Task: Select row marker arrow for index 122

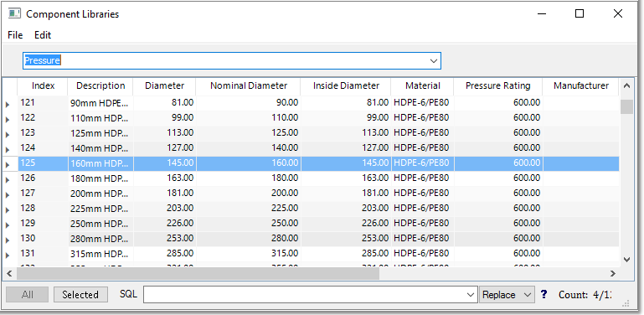Action: [8, 120]
